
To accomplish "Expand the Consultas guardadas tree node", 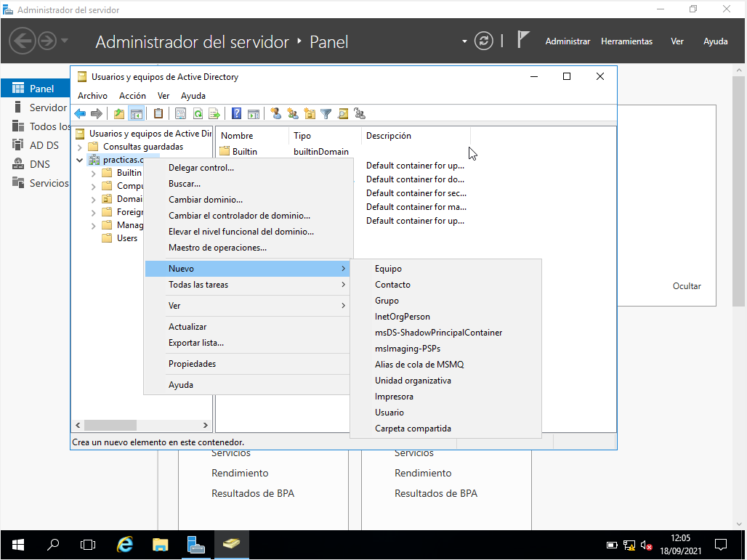I will point(80,147).
